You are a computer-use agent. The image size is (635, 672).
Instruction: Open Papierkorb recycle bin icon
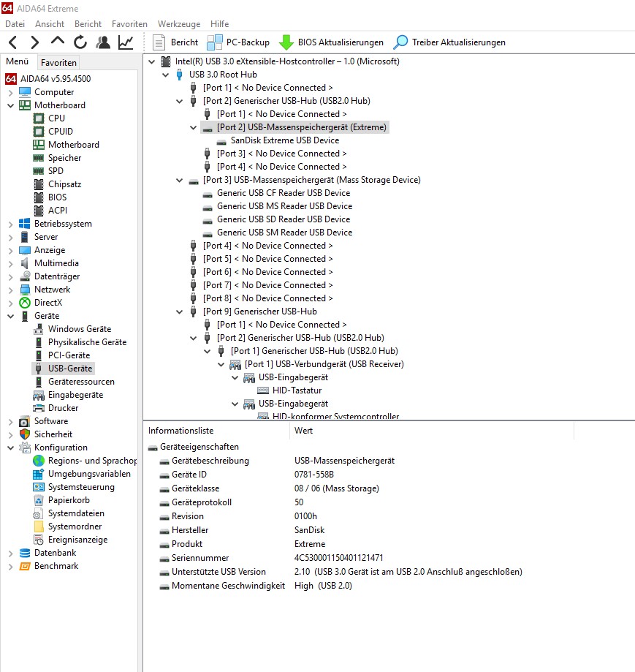[x=39, y=500]
